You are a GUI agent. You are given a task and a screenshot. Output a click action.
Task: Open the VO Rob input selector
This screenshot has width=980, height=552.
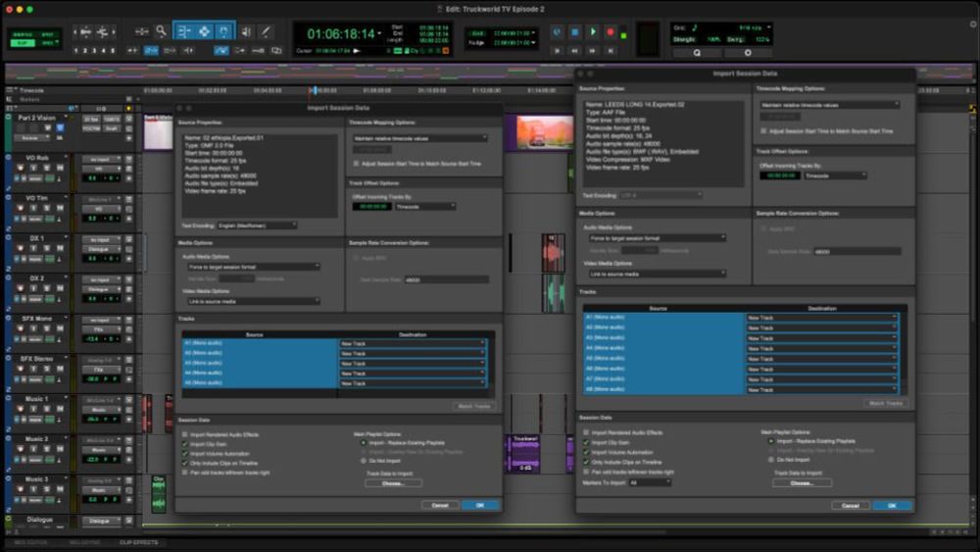(x=101, y=160)
